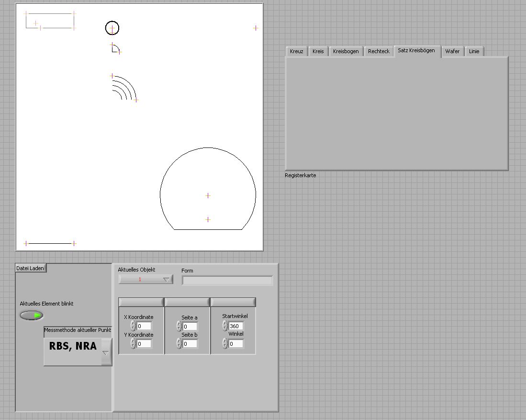
Task: Click the Registerkarte label
Action: click(300, 175)
